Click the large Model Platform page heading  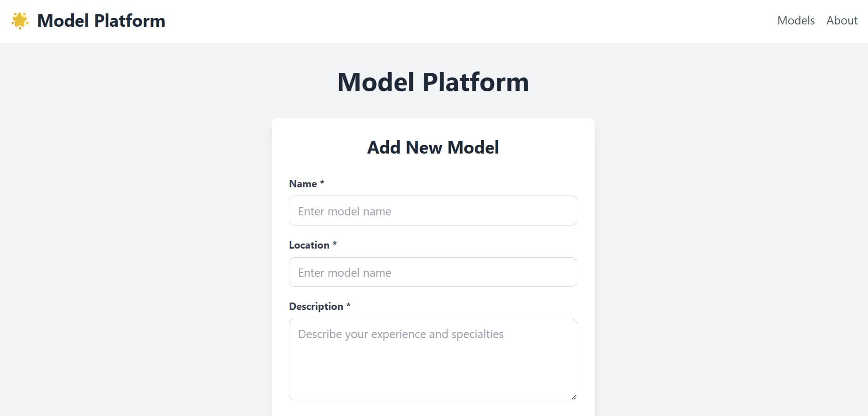[433, 82]
